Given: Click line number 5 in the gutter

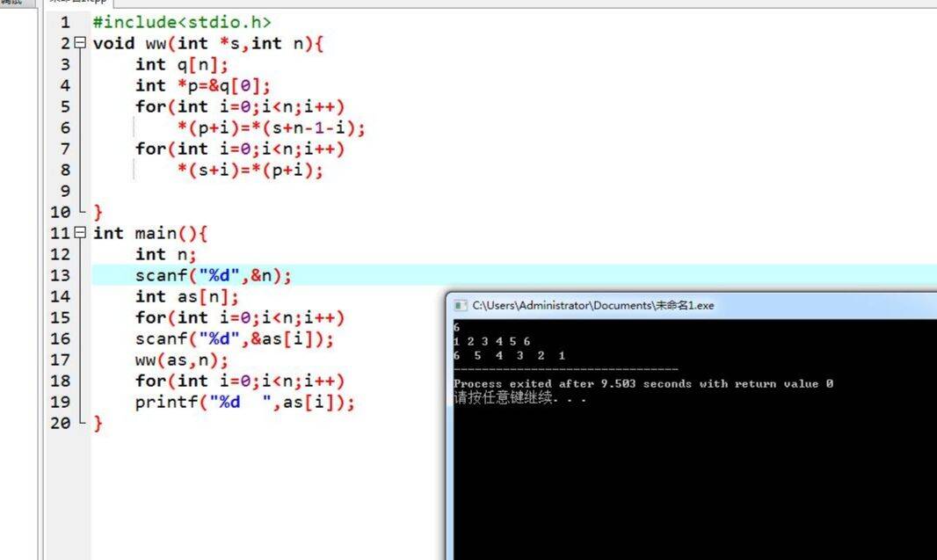Looking at the screenshot, I should [x=65, y=106].
